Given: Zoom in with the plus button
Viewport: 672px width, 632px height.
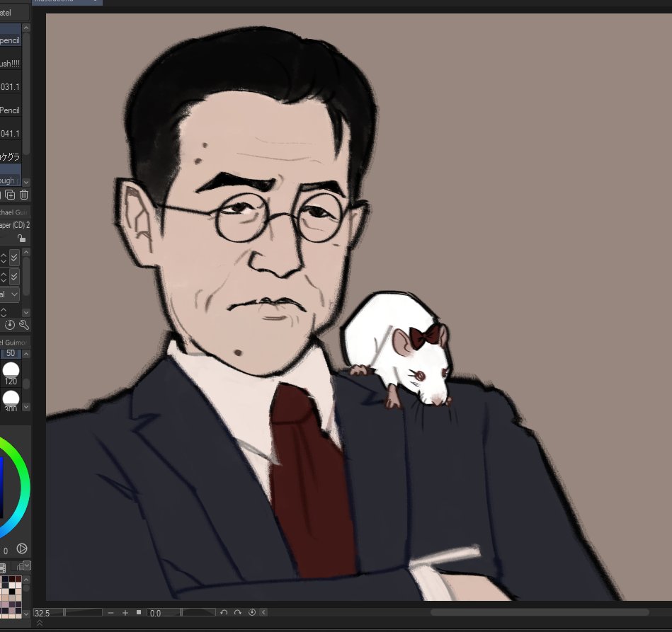Looking at the screenshot, I should point(125,613).
